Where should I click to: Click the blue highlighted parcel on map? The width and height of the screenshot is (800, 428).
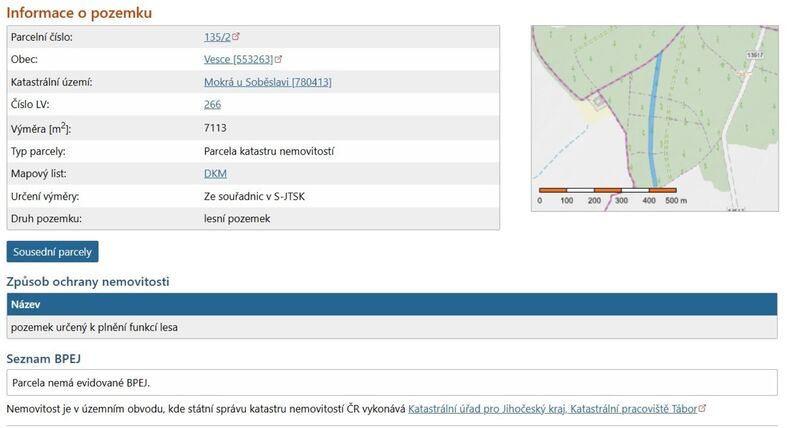(656, 120)
